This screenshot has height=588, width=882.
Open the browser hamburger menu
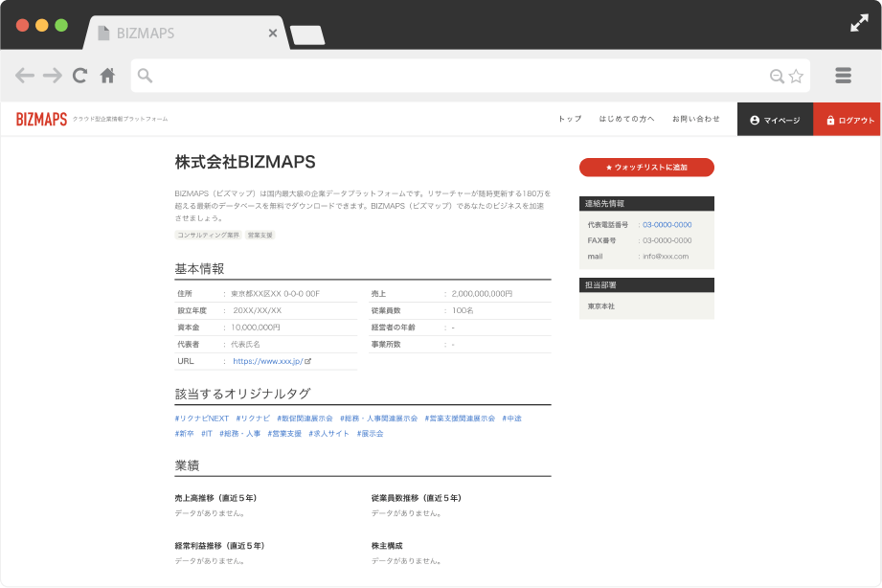click(843, 76)
